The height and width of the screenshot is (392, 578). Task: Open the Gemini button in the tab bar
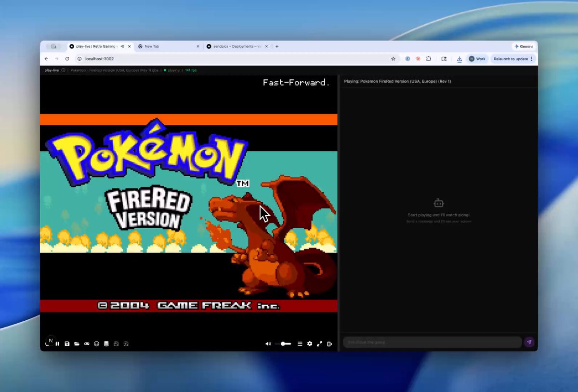point(524,46)
